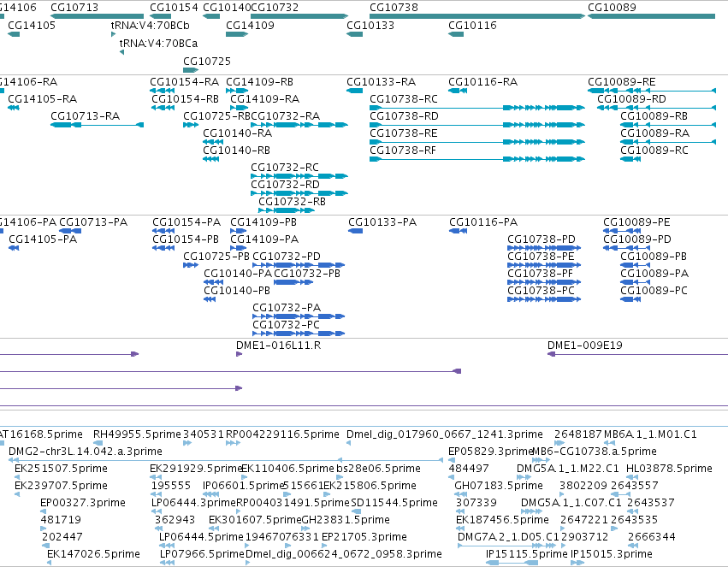Select transcript CG14109-RB
Screen dimensions: 728x567
coord(259,81)
